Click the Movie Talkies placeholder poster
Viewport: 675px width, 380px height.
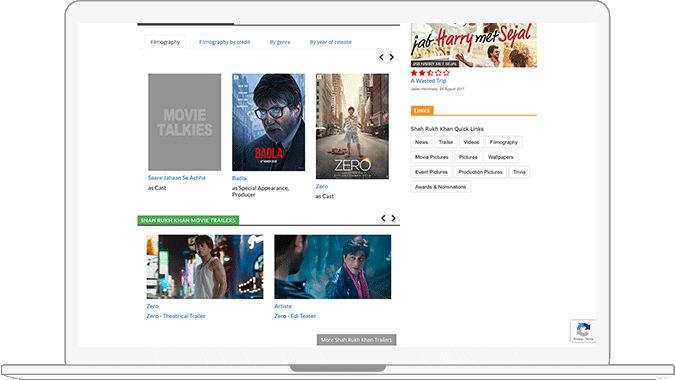click(185, 122)
